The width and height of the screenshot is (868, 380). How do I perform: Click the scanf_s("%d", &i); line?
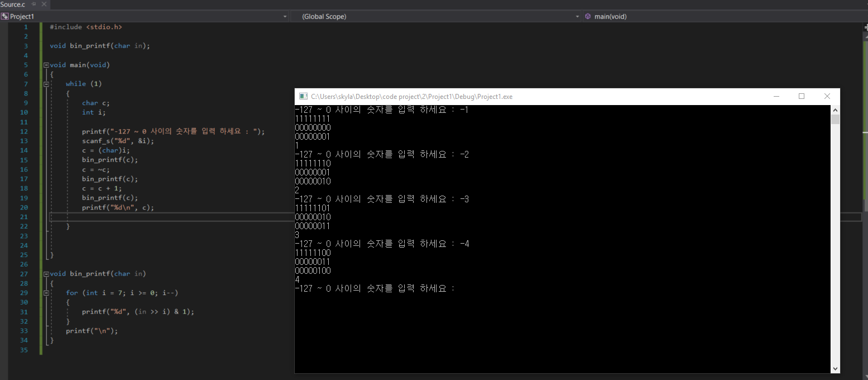[x=118, y=141]
